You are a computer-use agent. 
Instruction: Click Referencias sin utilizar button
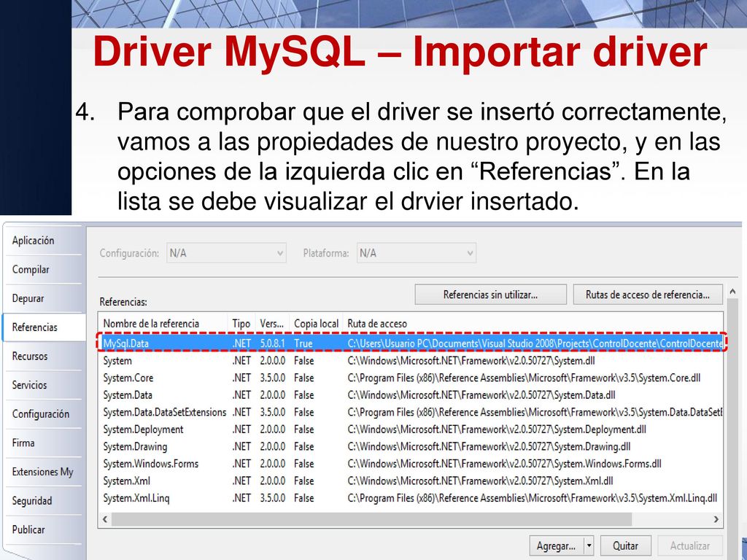[491, 295]
